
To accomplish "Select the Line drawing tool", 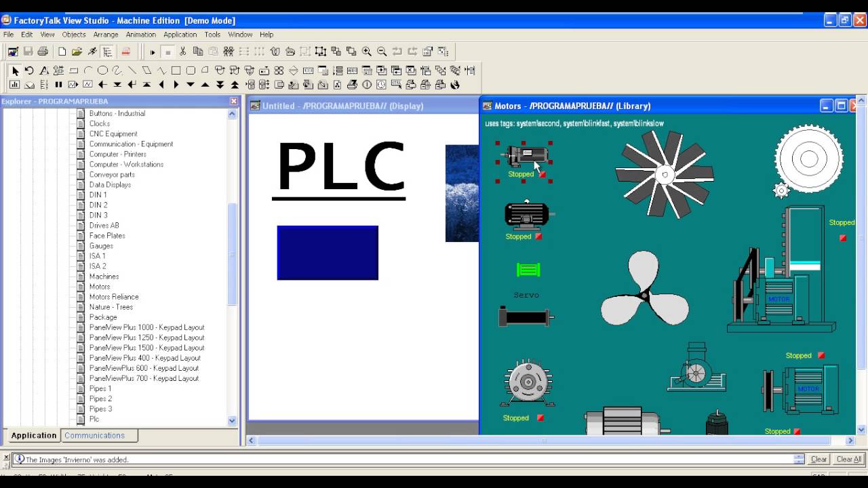I will (x=132, y=70).
